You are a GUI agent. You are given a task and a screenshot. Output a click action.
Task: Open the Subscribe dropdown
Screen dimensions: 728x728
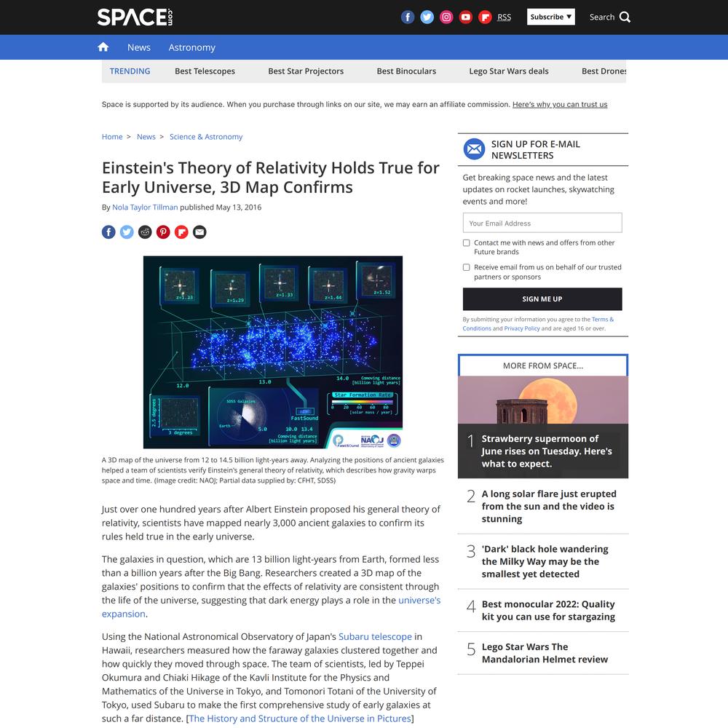pyautogui.click(x=550, y=17)
